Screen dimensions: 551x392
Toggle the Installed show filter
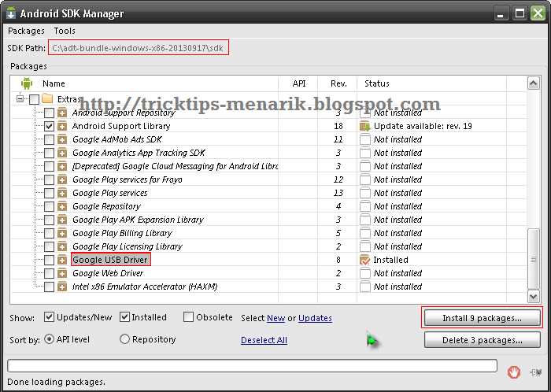[x=124, y=317]
